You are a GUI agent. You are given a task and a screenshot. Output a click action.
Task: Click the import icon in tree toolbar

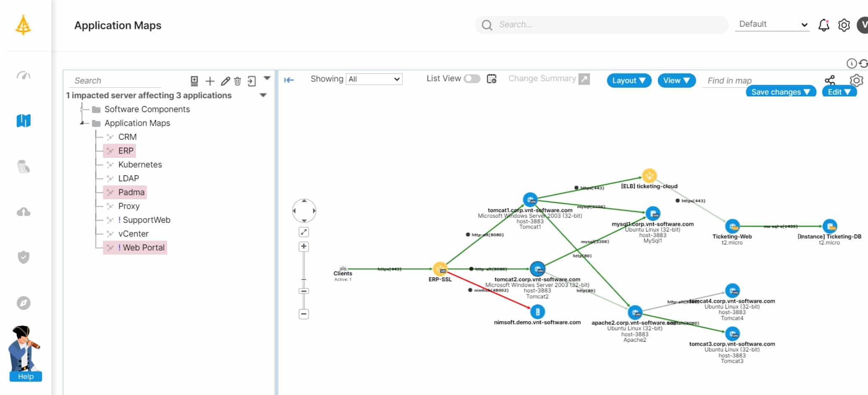[x=194, y=81]
